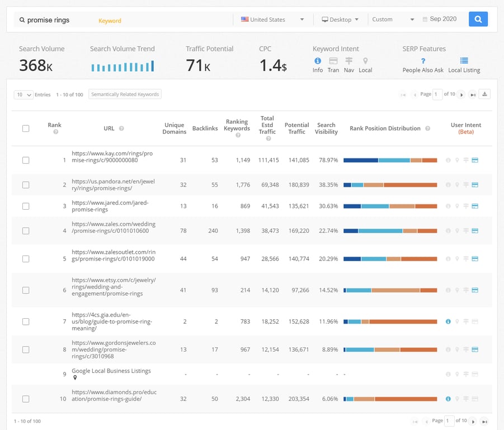Check the etsy.com row checkbox

coord(26,290)
